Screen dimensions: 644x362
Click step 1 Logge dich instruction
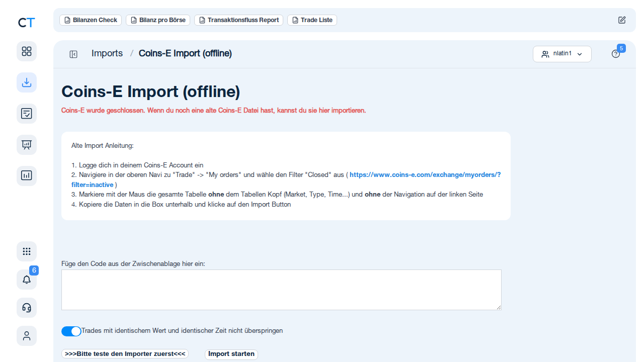[x=137, y=165]
